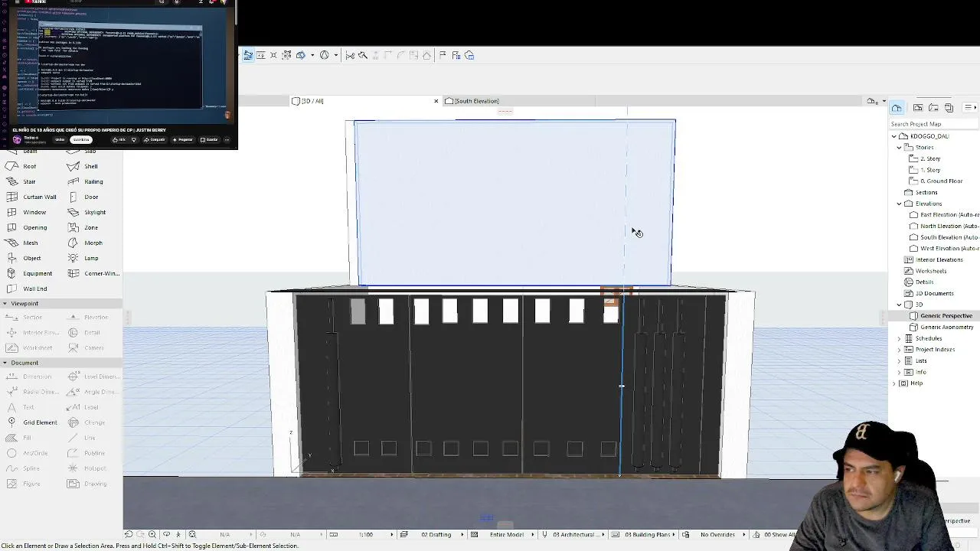Close the 3D / All tab
980x551 pixels.
(x=436, y=101)
